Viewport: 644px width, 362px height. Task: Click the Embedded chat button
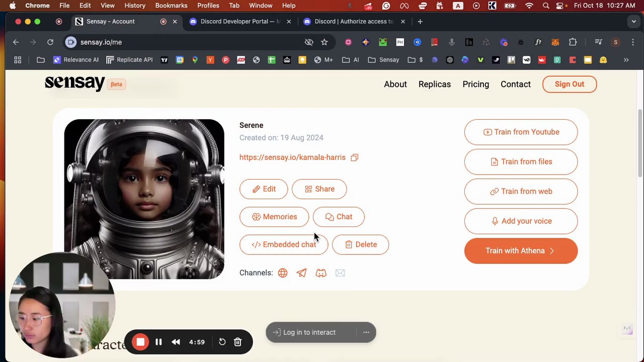[x=284, y=244]
